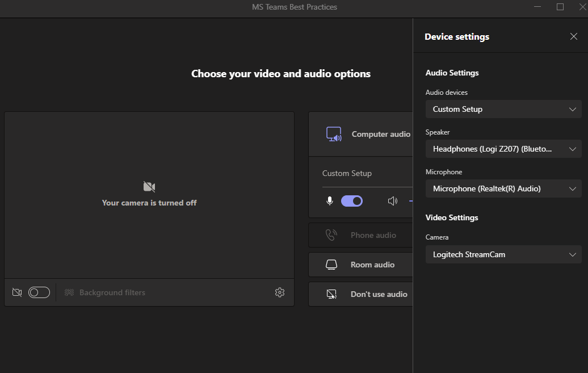Click the chevron in the Speaker dropdown
This screenshot has height=373, width=588.
tap(572, 149)
